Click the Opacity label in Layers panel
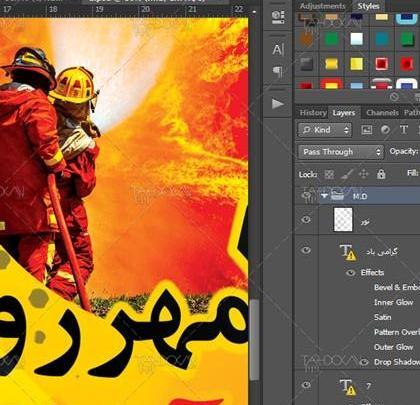The width and height of the screenshot is (420, 405). tap(403, 151)
